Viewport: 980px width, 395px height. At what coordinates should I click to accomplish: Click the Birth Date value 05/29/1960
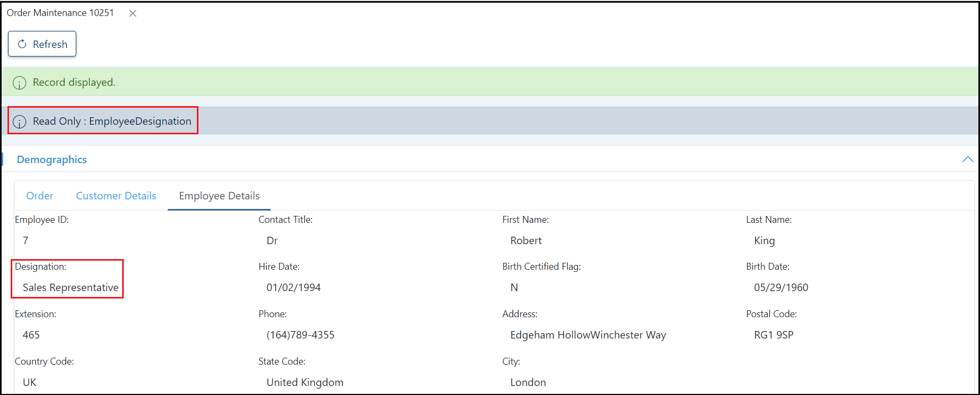(780, 287)
